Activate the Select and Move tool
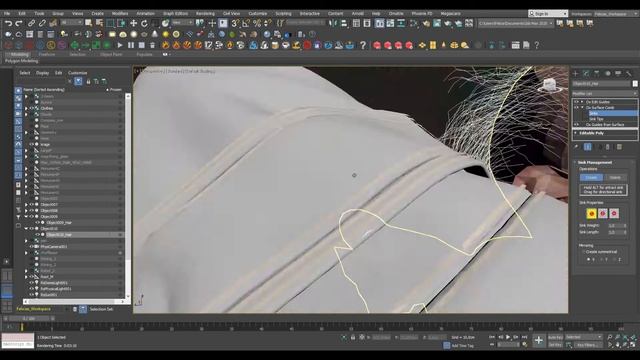This screenshot has height=360, width=640. (133, 24)
